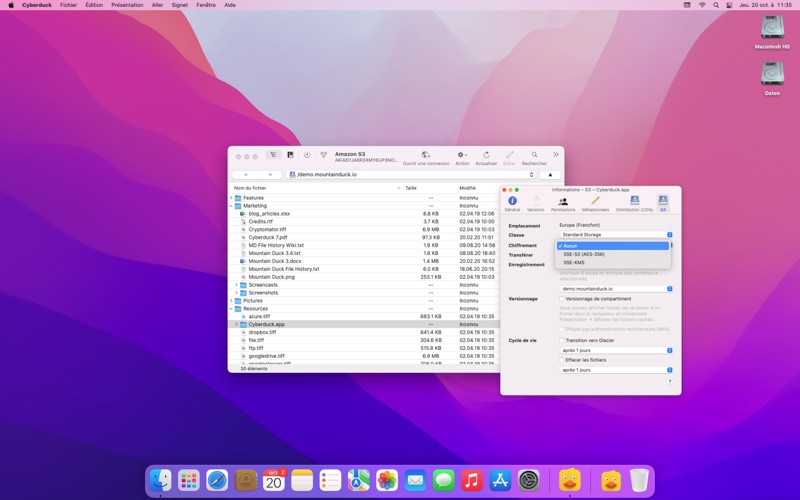This screenshot has width=800, height=500.
Task: Open the Signet menu
Action: [x=180, y=5]
